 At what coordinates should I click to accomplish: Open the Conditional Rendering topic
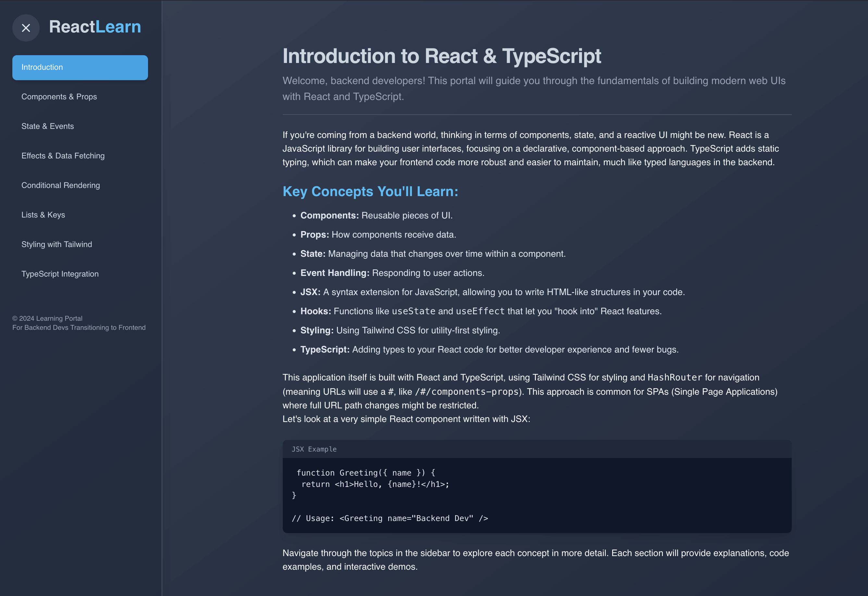60,185
